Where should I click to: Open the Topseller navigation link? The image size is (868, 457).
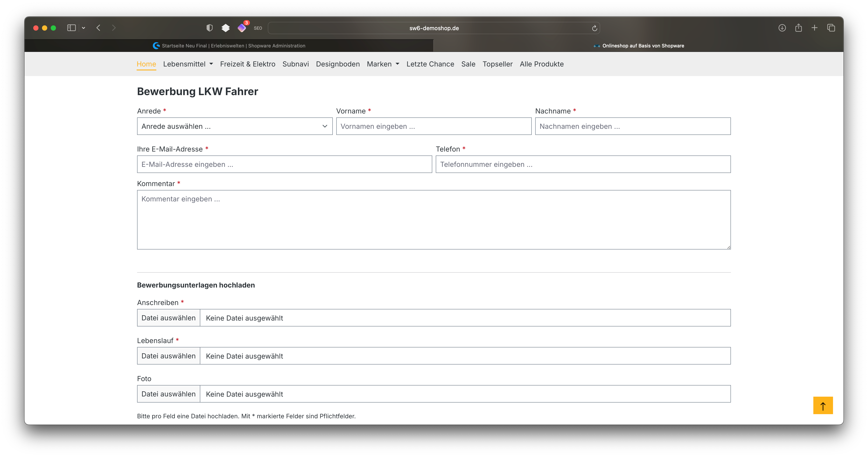click(x=497, y=64)
